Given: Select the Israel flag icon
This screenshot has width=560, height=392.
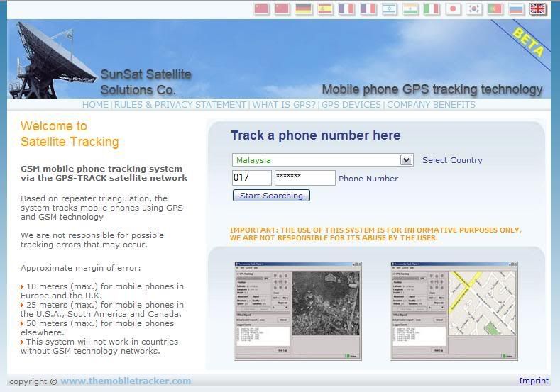Looking at the screenshot, I should click(389, 9).
